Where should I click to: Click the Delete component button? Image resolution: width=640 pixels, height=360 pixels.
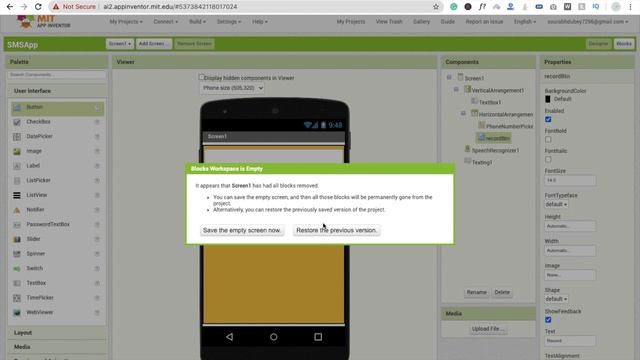point(502,292)
